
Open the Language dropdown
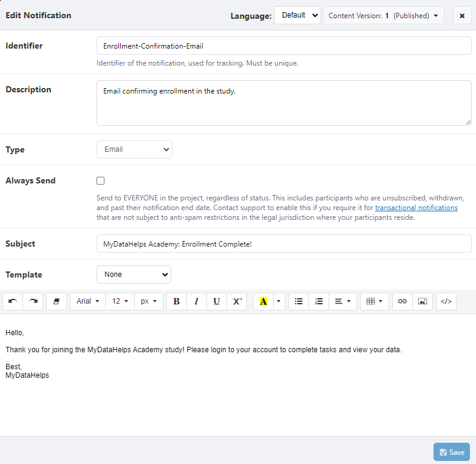coord(297,15)
